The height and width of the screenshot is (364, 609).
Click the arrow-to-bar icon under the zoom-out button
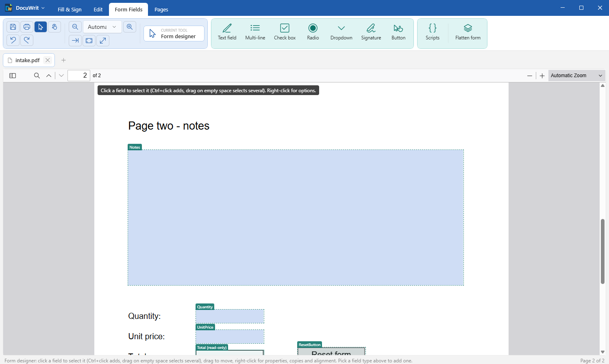75,40
